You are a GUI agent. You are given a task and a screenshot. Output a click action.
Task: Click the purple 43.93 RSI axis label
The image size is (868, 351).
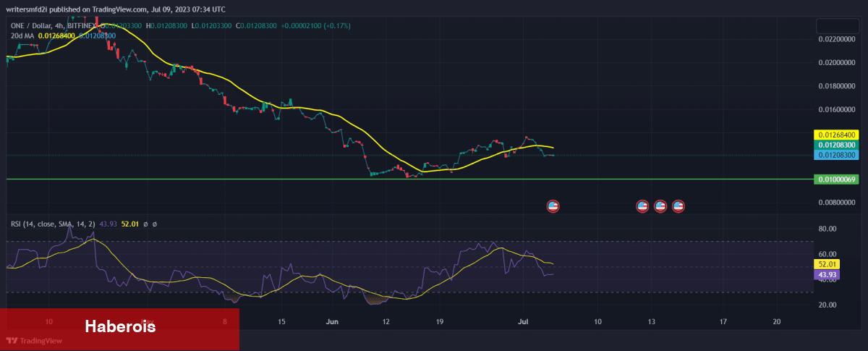(827, 275)
